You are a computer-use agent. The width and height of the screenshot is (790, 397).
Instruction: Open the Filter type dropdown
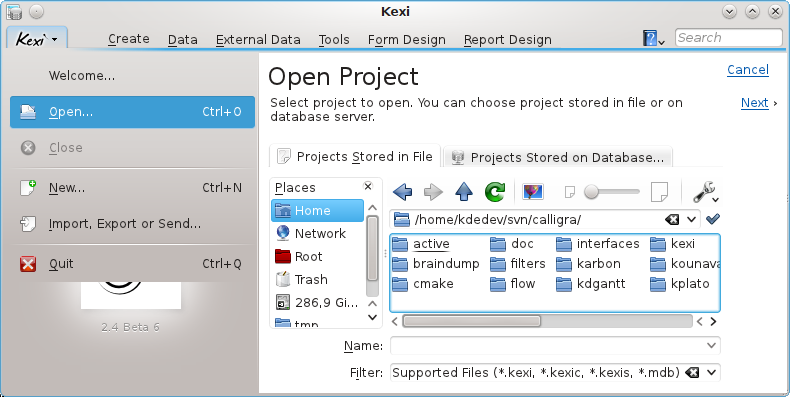[711, 373]
